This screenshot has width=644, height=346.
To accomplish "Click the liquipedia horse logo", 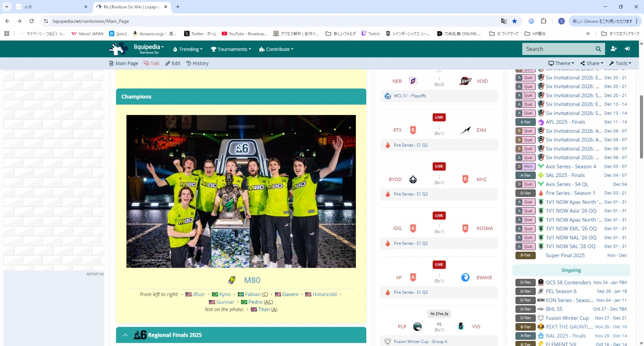I will click(x=118, y=49).
